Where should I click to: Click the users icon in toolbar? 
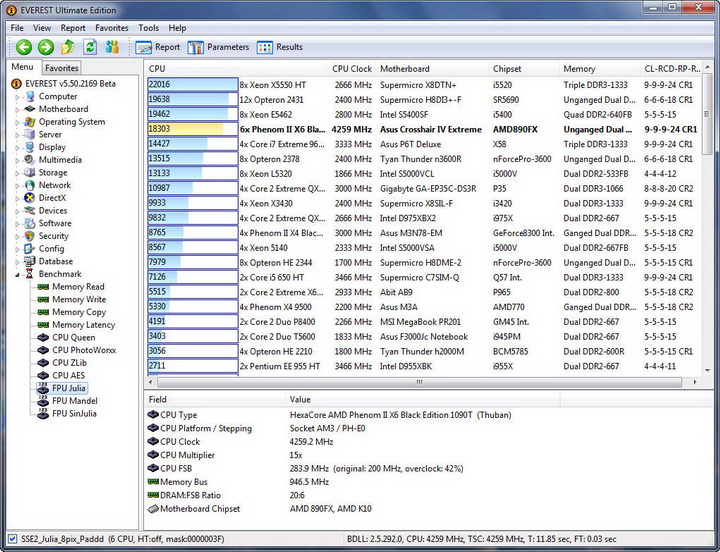coord(112,47)
